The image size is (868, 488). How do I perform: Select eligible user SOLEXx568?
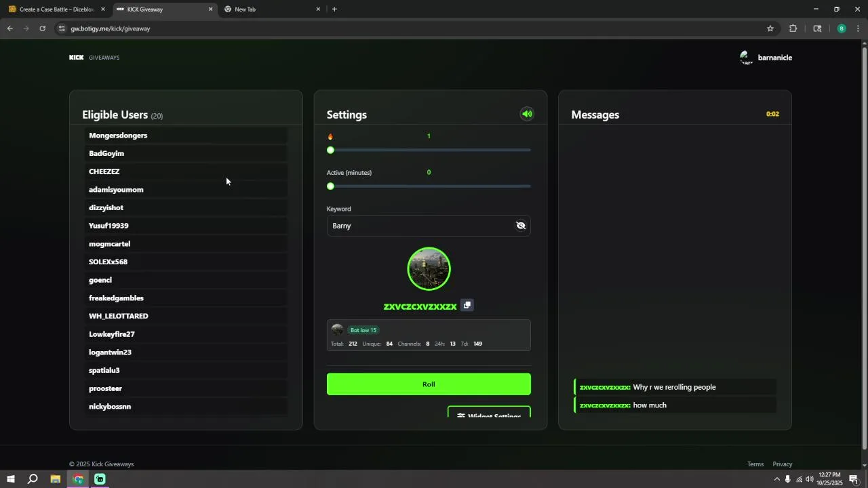(x=186, y=262)
